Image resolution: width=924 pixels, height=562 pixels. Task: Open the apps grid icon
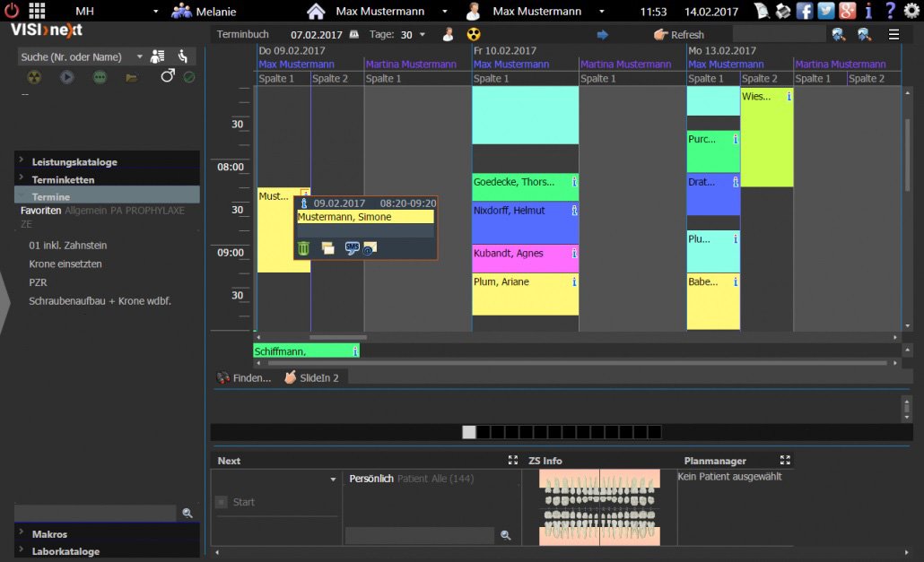point(37,11)
